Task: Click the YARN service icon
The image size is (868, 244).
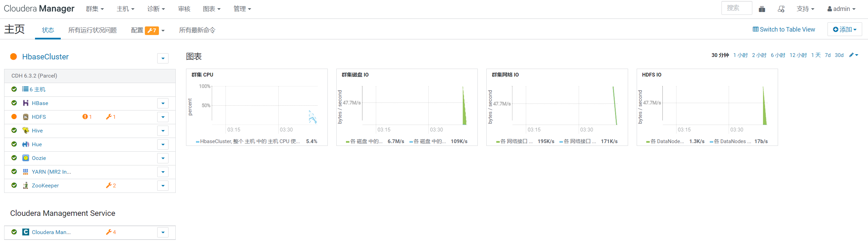Action: click(25, 172)
